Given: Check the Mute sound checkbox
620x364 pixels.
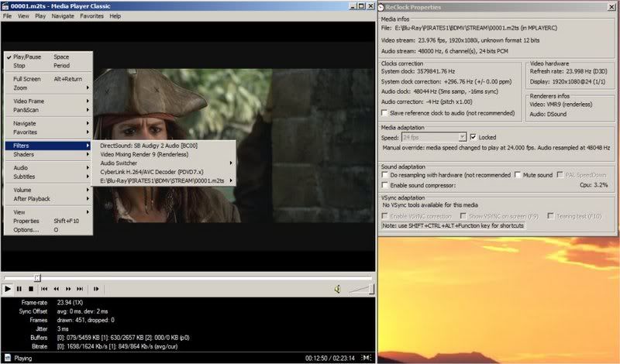Looking at the screenshot, I should click(x=518, y=175).
